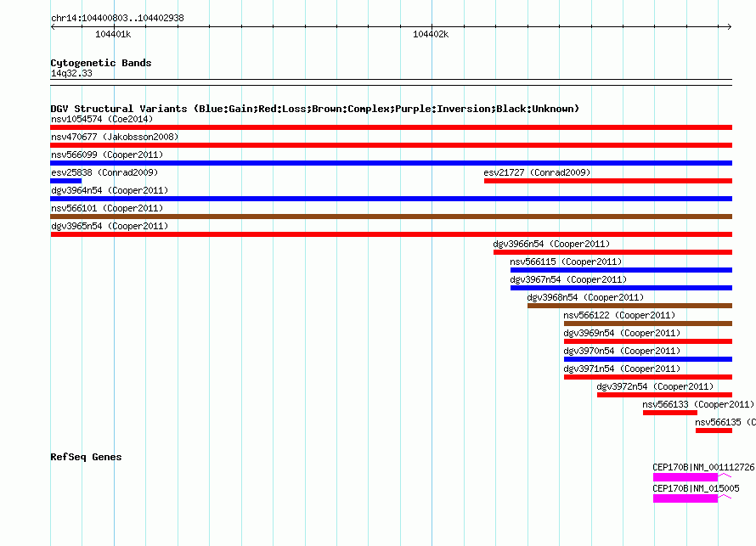Click the partially shown nsv566135 label
The width and height of the screenshot is (756, 546).
point(725,422)
